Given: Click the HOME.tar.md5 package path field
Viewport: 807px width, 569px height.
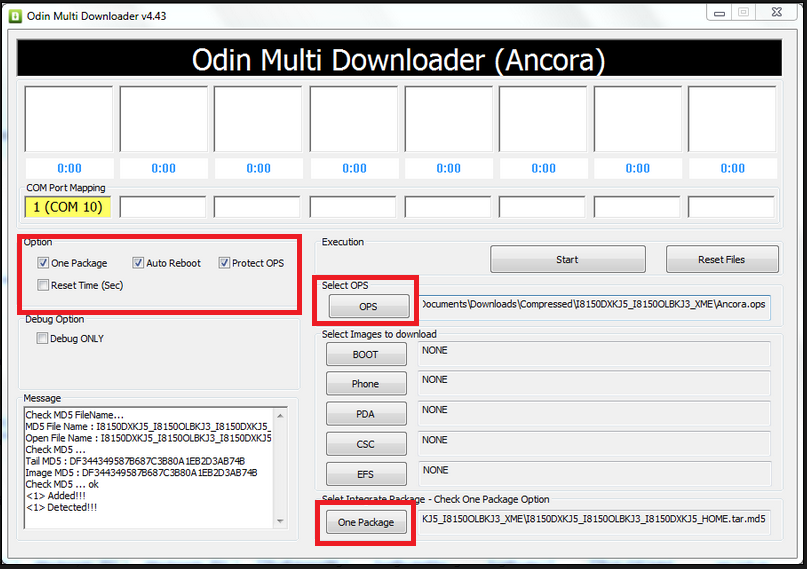Looking at the screenshot, I should coord(594,522).
